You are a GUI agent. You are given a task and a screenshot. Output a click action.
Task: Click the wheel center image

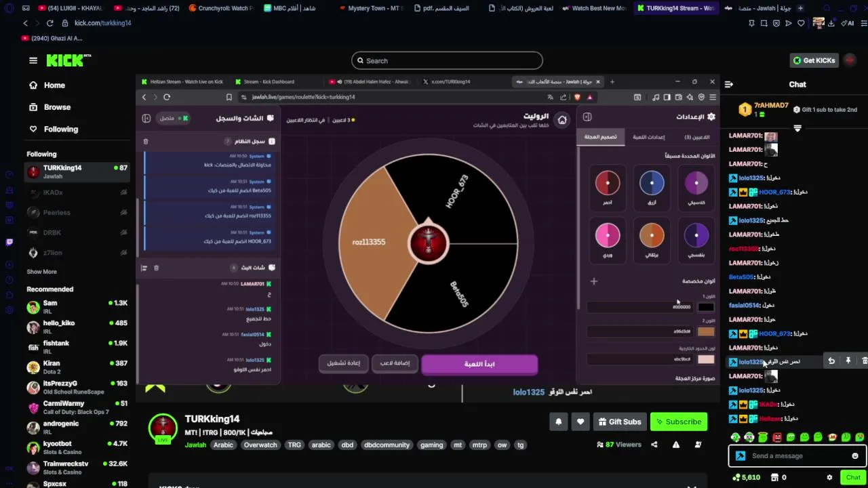coord(428,242)
